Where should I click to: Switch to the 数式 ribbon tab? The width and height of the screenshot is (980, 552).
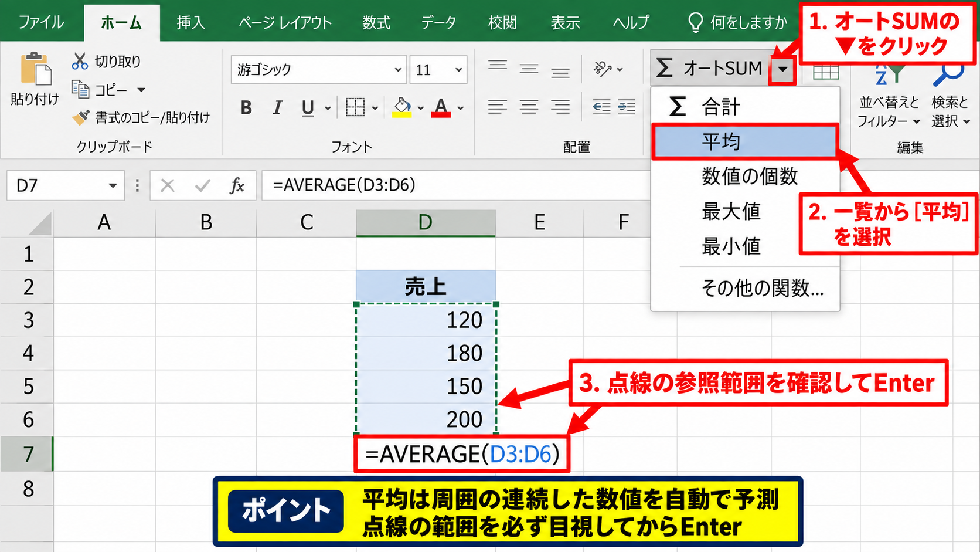tap(376, 23)
